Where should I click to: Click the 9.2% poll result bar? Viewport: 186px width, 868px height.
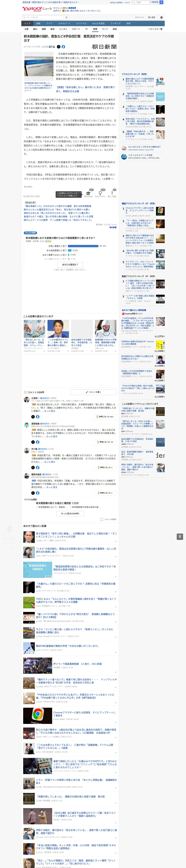point(70,250)
